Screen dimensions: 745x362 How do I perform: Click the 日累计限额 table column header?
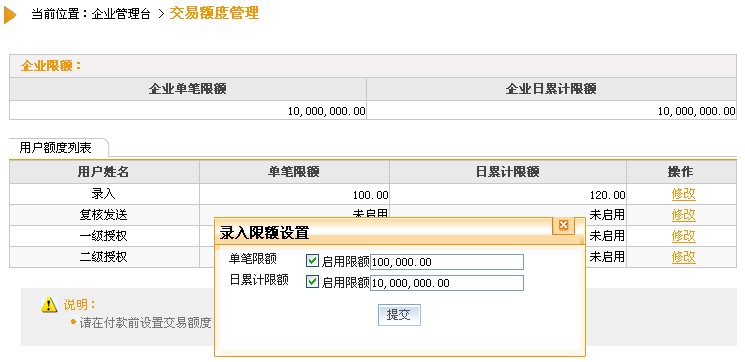tap(507, 172)
